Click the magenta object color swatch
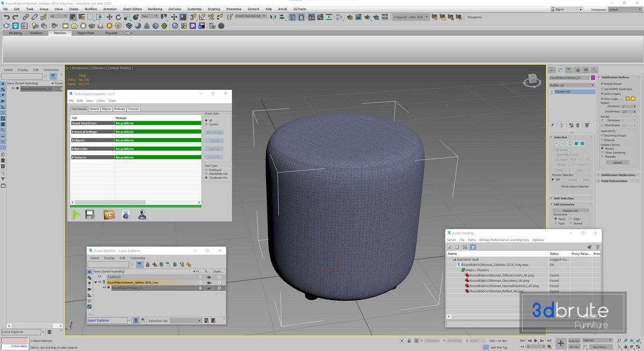The width and height of the screenshot is (644, 351). tap(593, 78)
